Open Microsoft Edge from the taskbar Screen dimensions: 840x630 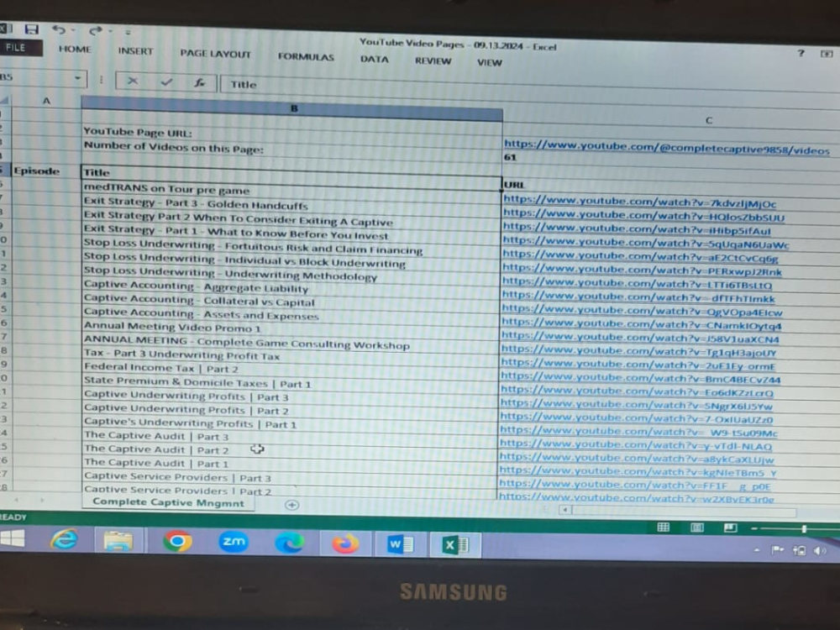289,543
